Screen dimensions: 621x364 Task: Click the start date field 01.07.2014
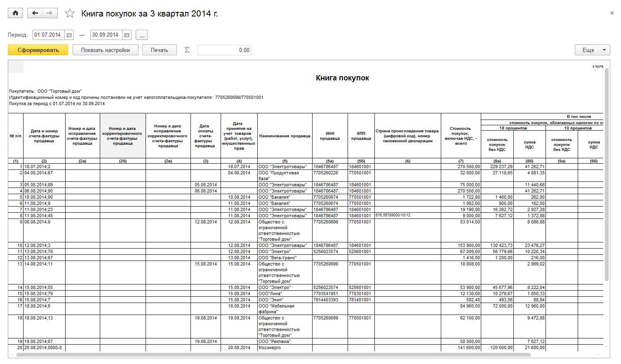[48, 35]
